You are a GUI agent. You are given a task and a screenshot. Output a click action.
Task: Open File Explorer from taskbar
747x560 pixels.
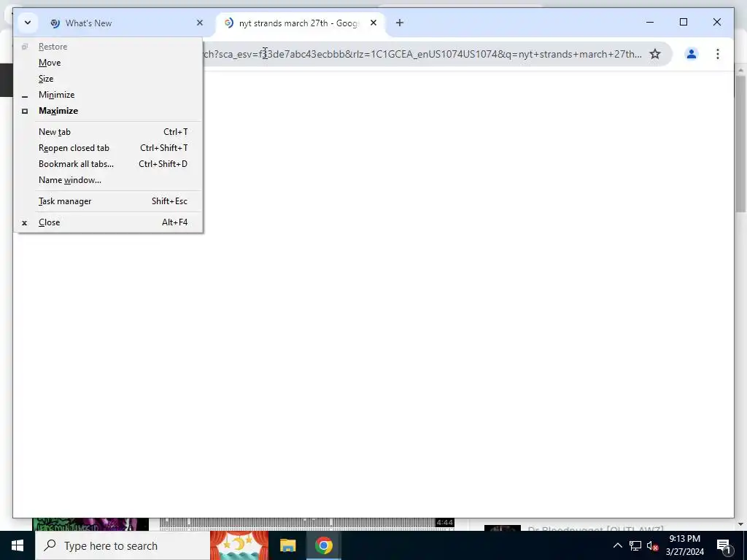[287, 545]
